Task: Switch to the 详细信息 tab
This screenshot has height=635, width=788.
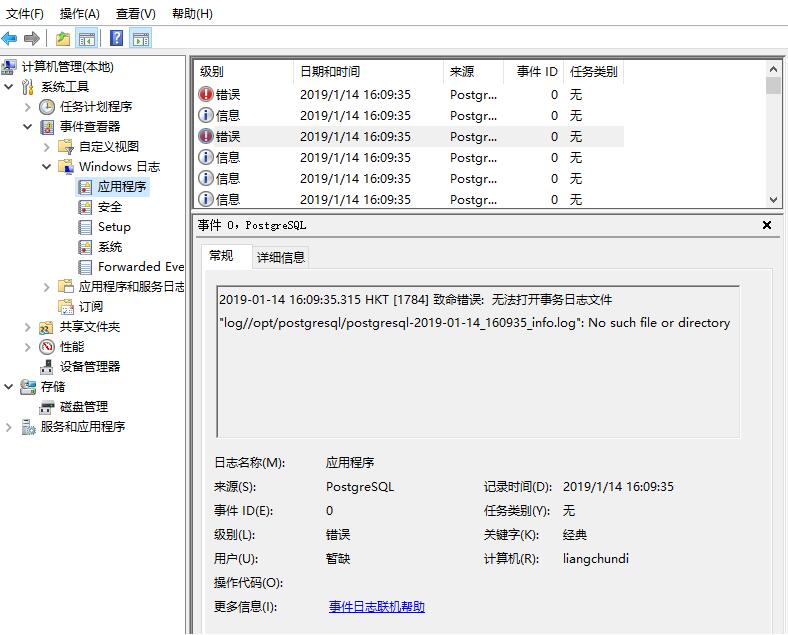Action: pos(280,257)
